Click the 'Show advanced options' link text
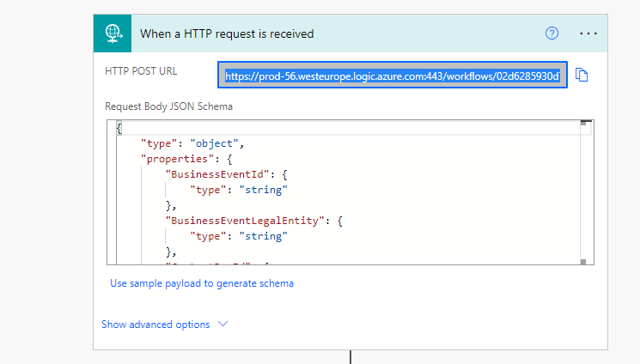This screenshot has width=640, height=364. (x=155, y=325)
